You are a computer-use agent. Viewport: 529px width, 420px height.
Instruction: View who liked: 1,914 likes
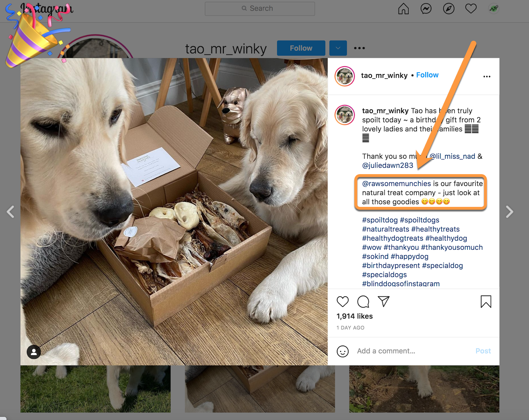[x=354, y=316]
